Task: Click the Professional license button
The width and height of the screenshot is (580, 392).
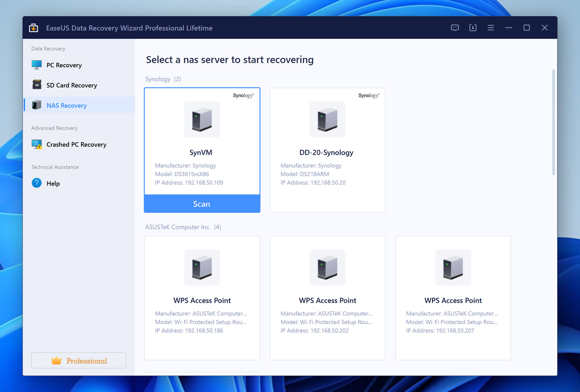Action: pyautogui.click(x=79, y=360)
